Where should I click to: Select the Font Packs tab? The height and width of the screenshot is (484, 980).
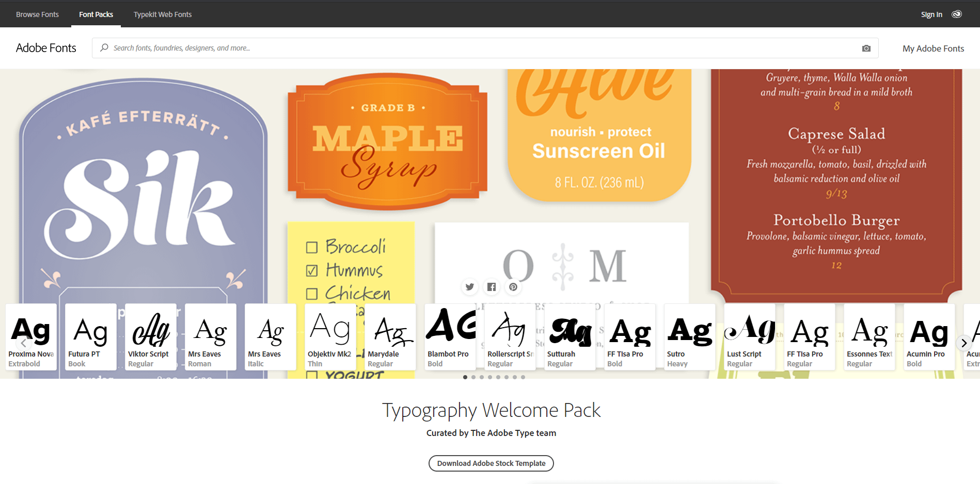pyautogui.click(x=96, y=14)
